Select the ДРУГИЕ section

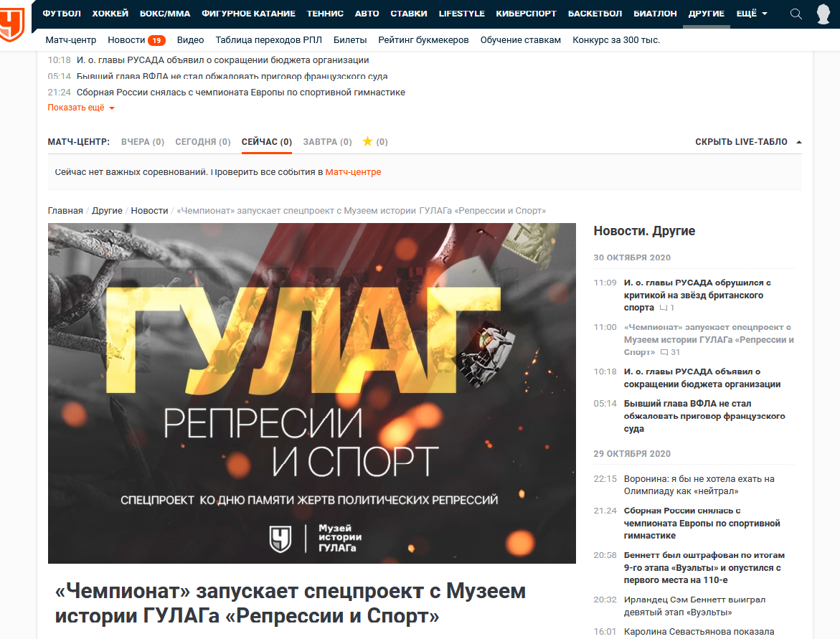coord(707,14)
